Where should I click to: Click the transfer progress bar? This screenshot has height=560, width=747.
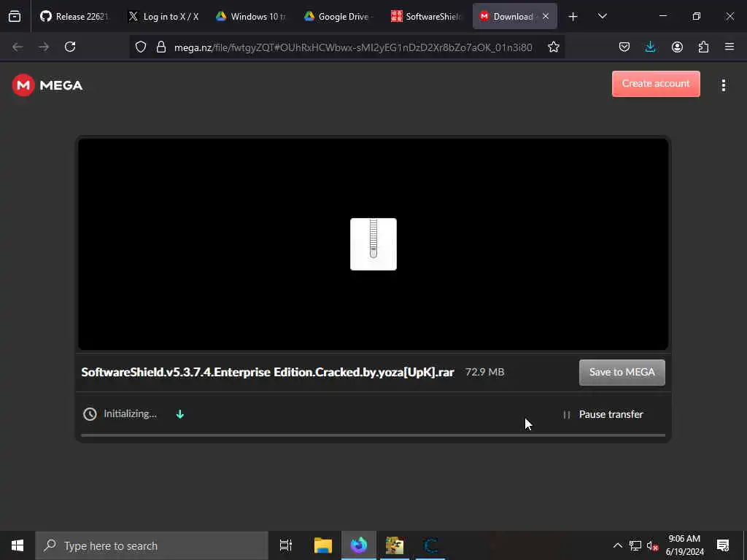(x=373, y=435)
